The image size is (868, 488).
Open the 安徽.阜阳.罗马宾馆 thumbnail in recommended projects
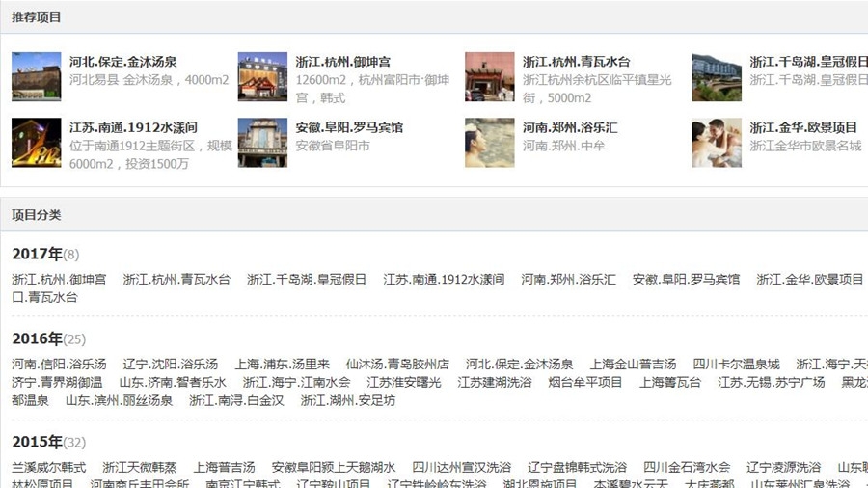click(x=262, y=142)
